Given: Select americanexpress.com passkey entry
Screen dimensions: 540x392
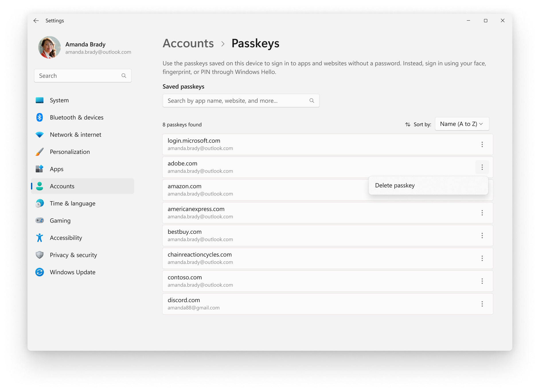Looking at the screenshot, I should [x=327, y=213].
